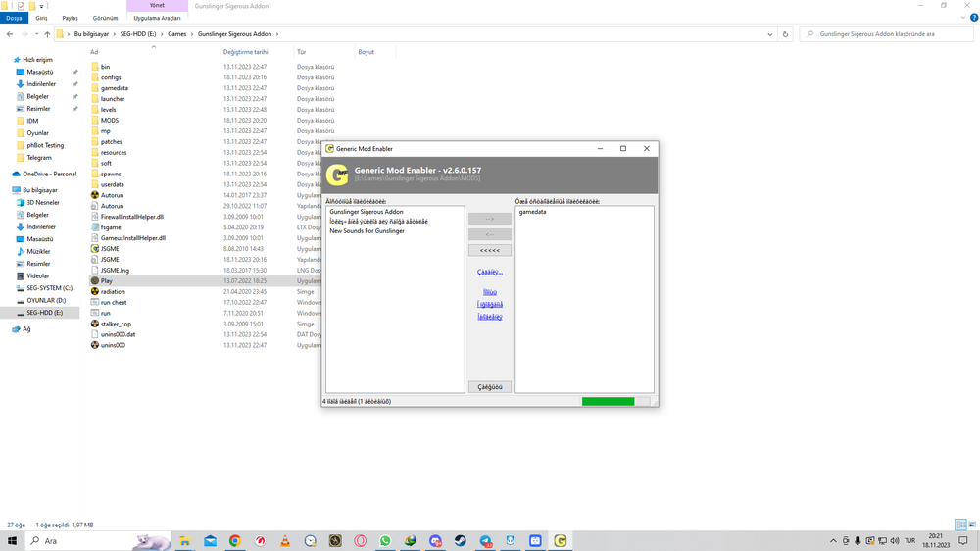Open WhatsApp from the taskbar
The image size is (980, 551).
pos(385,541)
